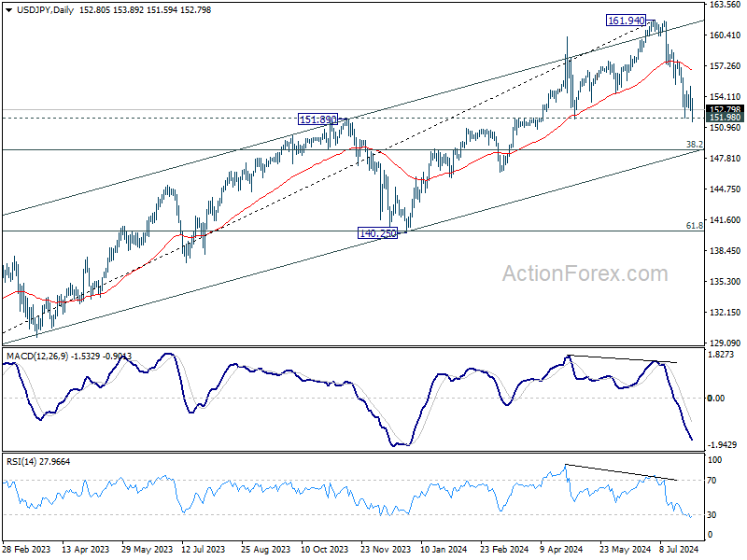Click the RSI 30 level label
The width and height of the screenshot is (747, 560).
point(712,515)
